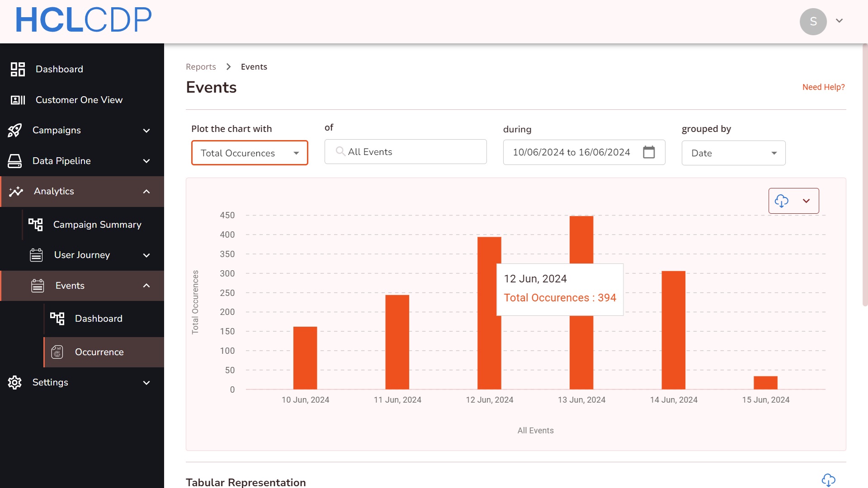Open the grouped by Date dropdown
Screen dimensions: 868x488
pyautogui.click(x=733, y=153)
